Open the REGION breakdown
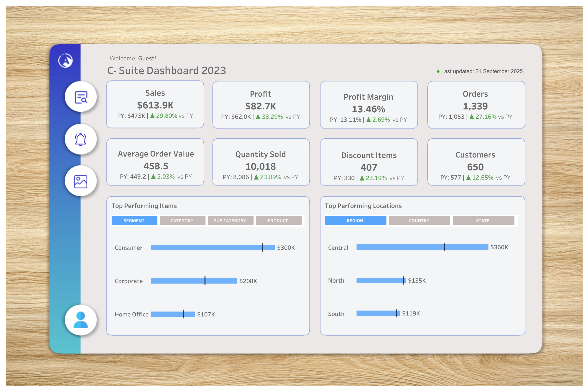 coord(355,221)
